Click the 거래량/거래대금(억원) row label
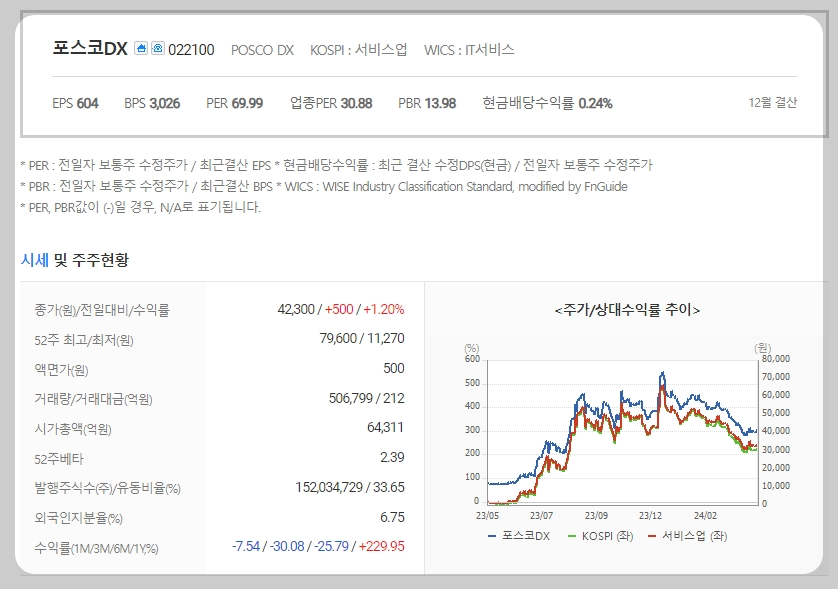 coord(94,399)
